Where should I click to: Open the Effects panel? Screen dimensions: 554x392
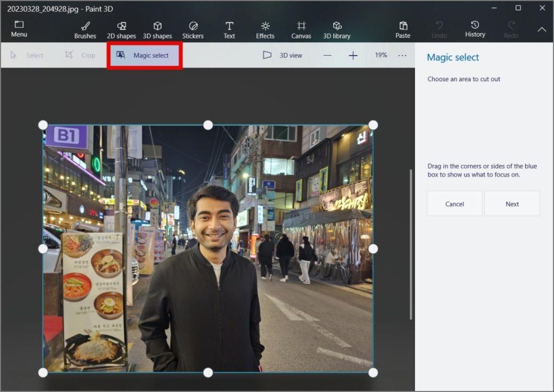265,30
